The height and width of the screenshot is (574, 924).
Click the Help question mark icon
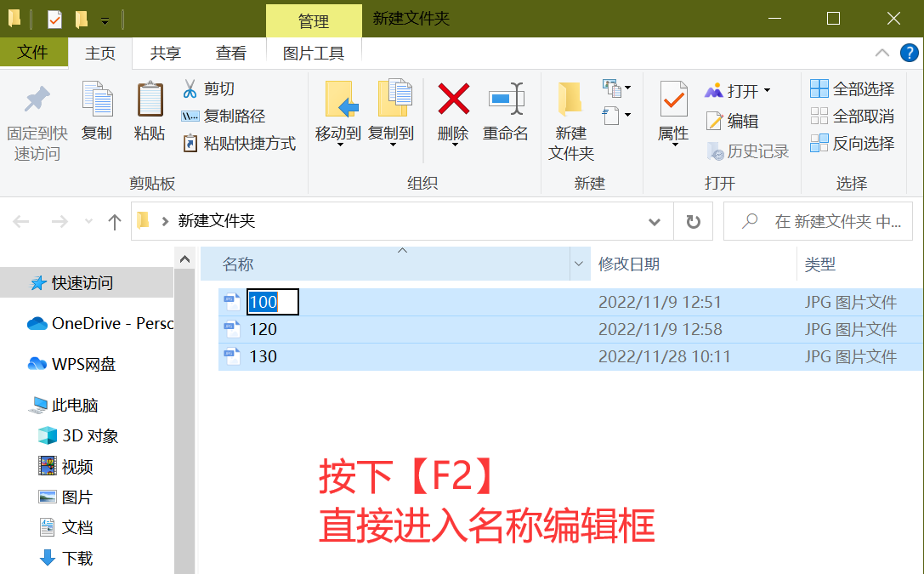(909, 53)
